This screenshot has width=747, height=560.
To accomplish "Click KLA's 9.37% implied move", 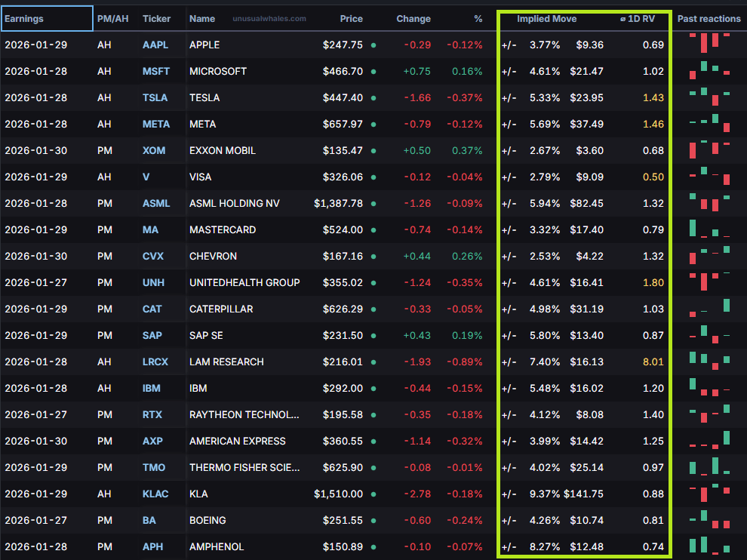I will tap(545, 494).
